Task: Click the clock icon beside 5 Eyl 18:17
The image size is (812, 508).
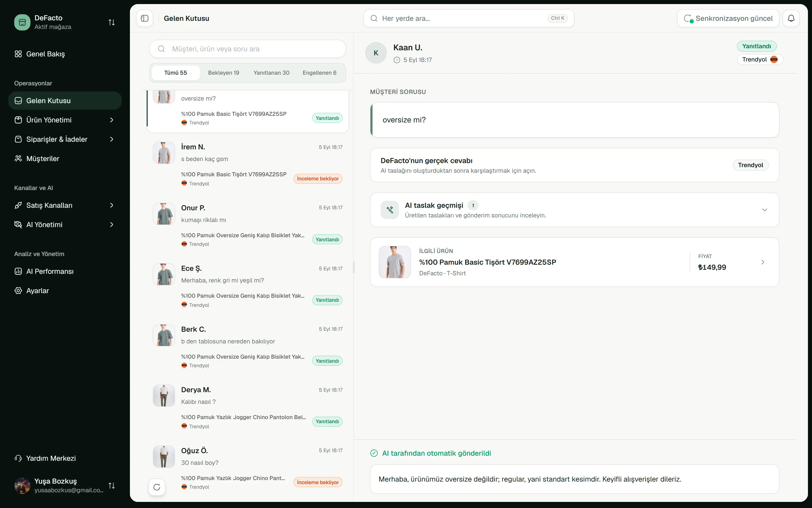Action: point(397,60)
